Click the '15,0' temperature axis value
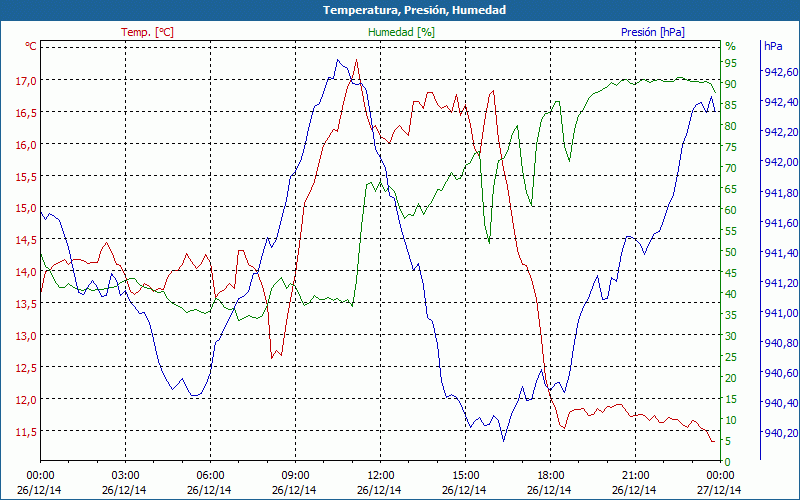The width and height of the screenshot is (800, 500). (27, 208)
